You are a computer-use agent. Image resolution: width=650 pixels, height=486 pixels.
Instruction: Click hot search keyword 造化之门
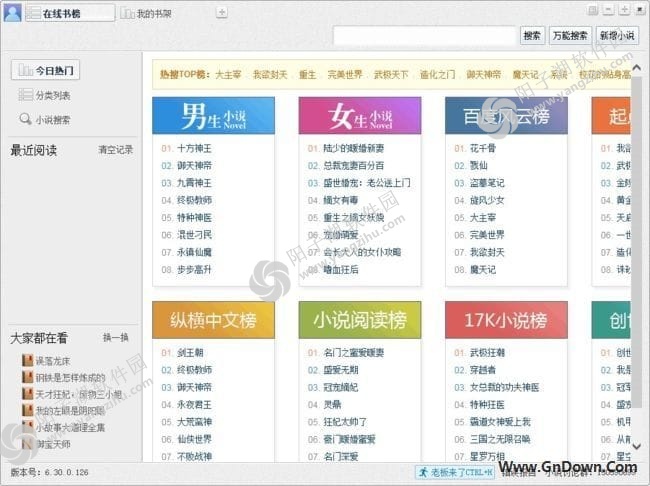click(437, 75)
